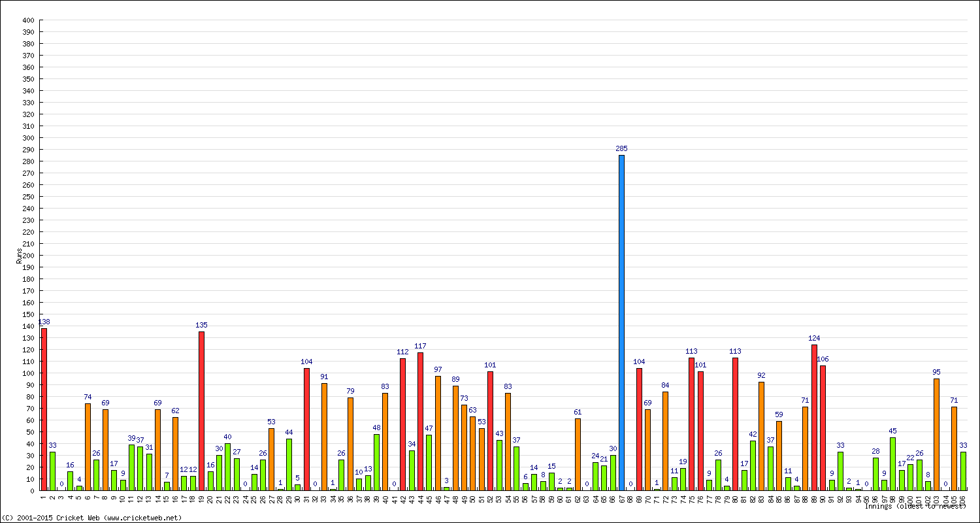Click the value label 19
980x523 pixels.
tap(683, 462)
